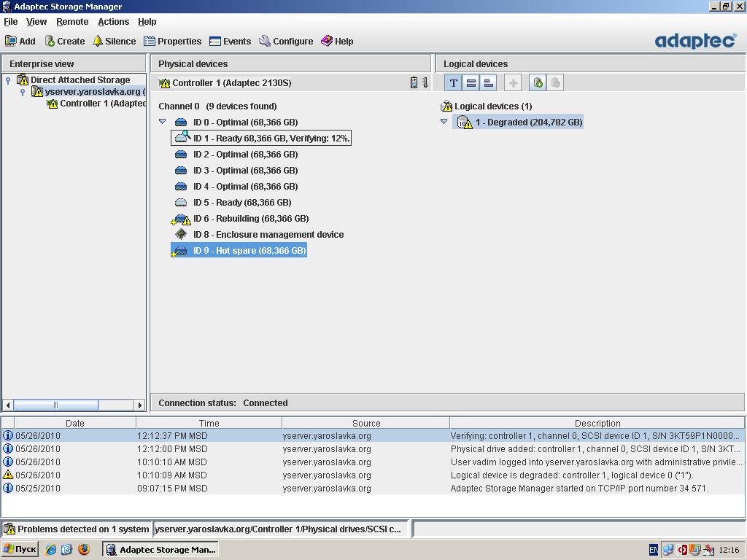
Task: Click the battery status icon on Controller 1
Action: (x=414, y=83)
